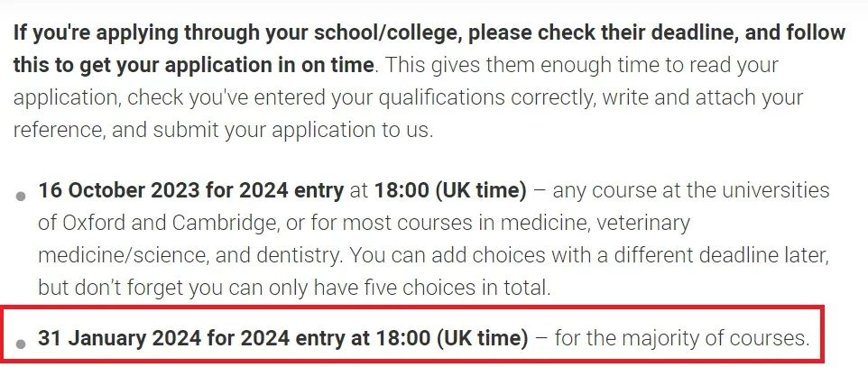Click the bullet dot before 31 January 2024
The image size is (868, 367).
(21, 344)
